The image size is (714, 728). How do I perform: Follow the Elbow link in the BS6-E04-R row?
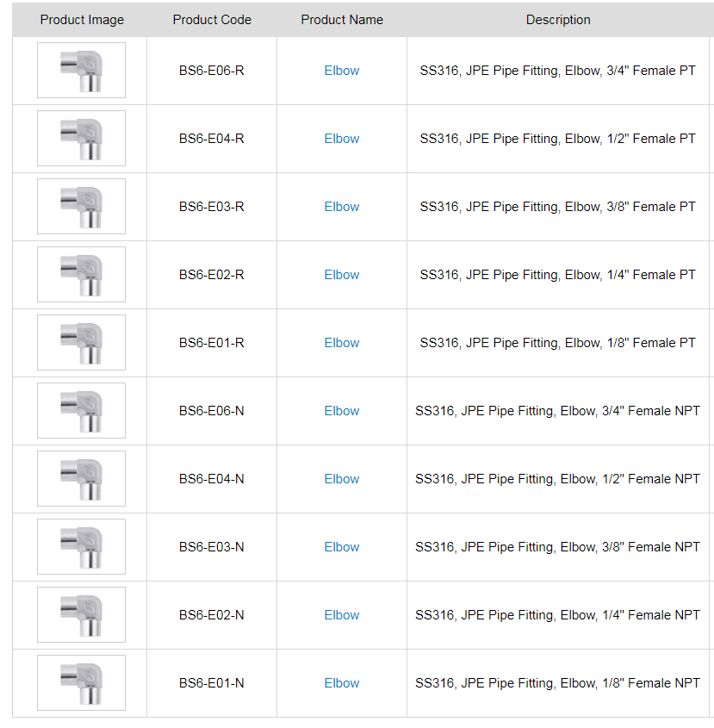(342, 139)
